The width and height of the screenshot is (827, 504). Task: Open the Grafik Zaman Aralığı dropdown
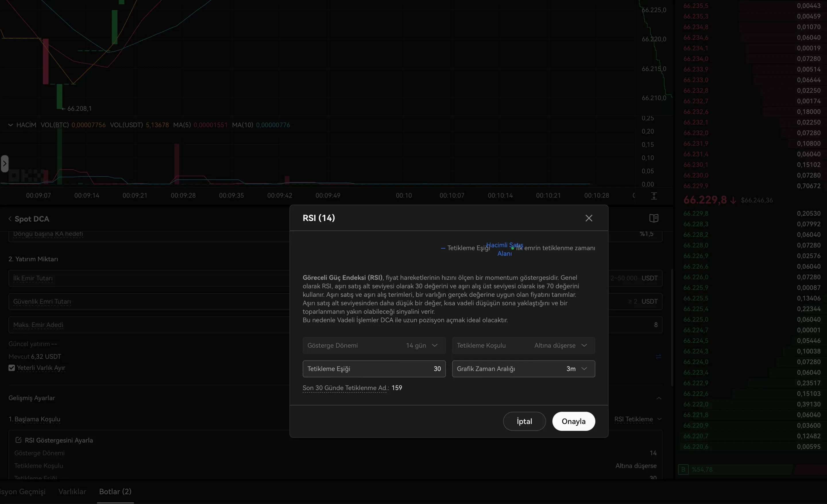pyautogui.click(x=523, y=369)
